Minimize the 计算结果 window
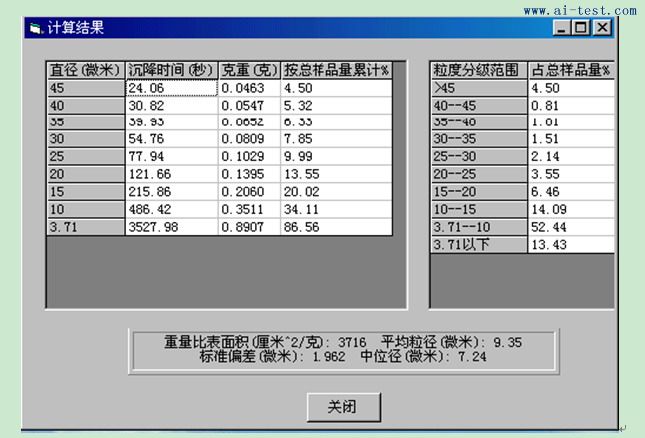The height and width of the screenshot is (438, 645). click(562, 28)
